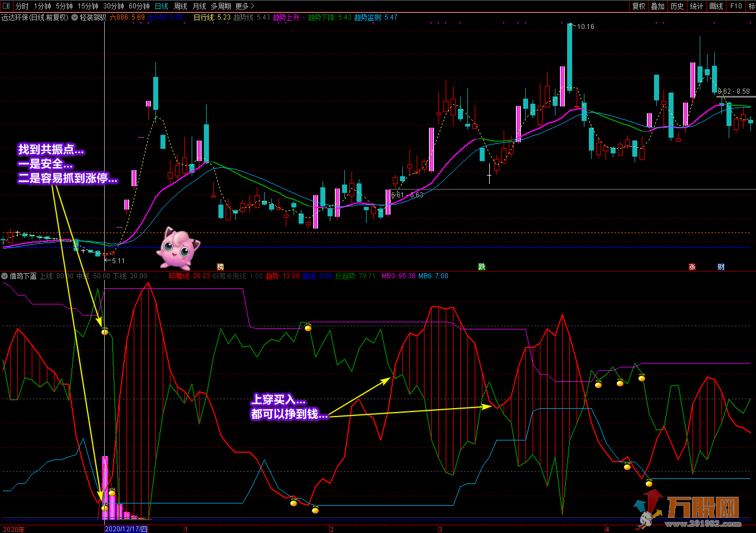
Task: Select the 60分钟 period tab
Action: tap(139, 6)
